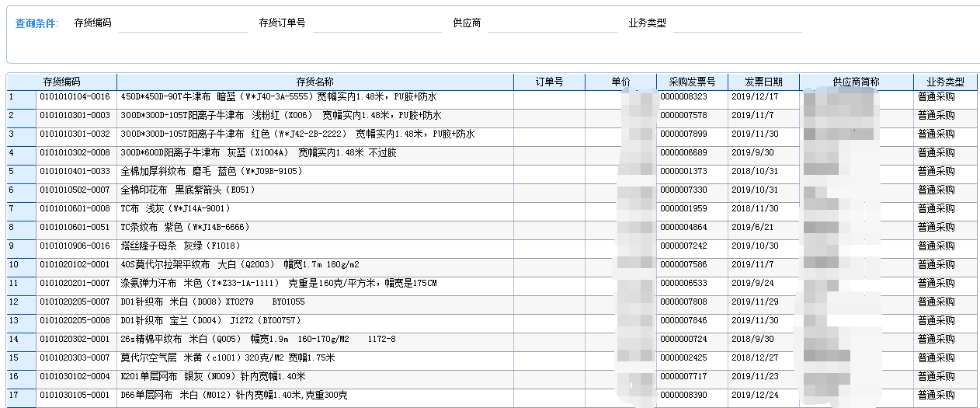The height and width of the screenshot is (408, 980).
Task: Select inventory code 0101010502-0007
Action: tap(75, 190)
